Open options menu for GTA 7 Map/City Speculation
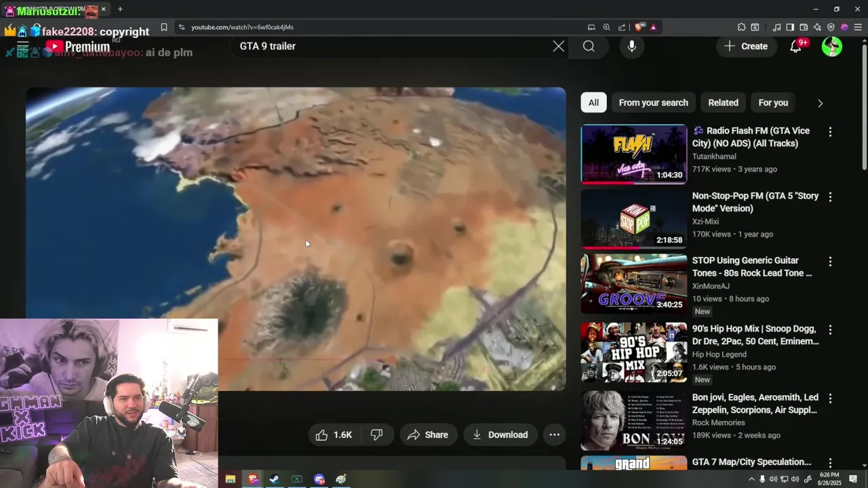Image resolution: width=868 pixels, height=488 pixels. click(x=830, y=463)
